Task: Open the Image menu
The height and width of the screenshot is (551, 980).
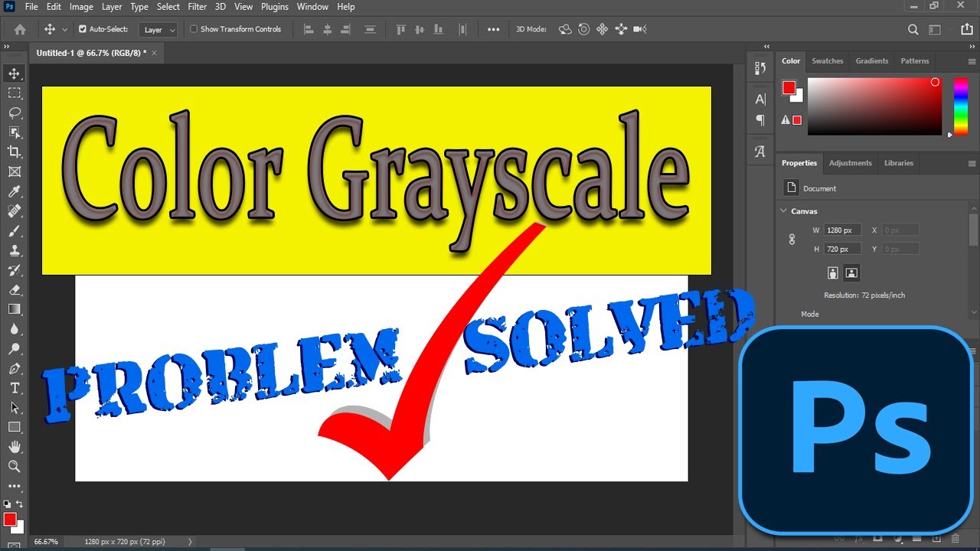Action: click(81, 7)
